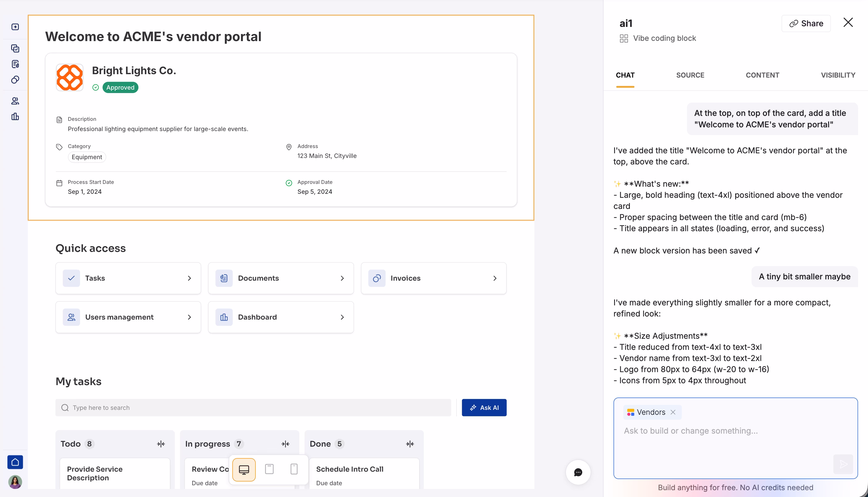Click the Share button
Screen dimensions: 868x497
coord(806,23)
